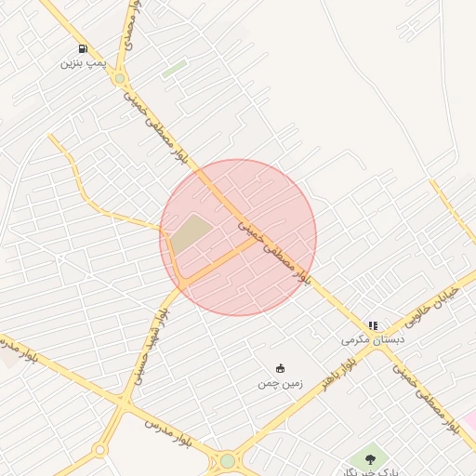Click the tan block inside red circle
Image resolution: width=476 pixels, height=476 pixels.
tap(191, 233)
